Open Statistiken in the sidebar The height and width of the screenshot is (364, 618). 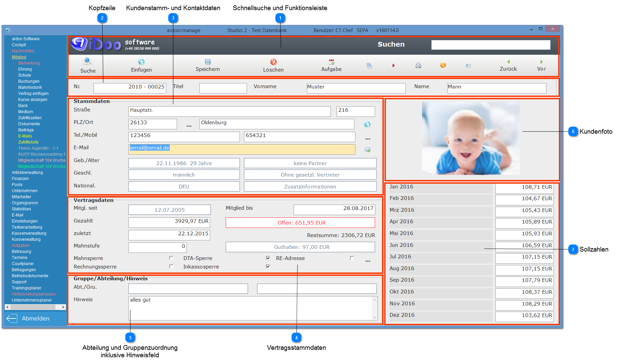point(21,209)
